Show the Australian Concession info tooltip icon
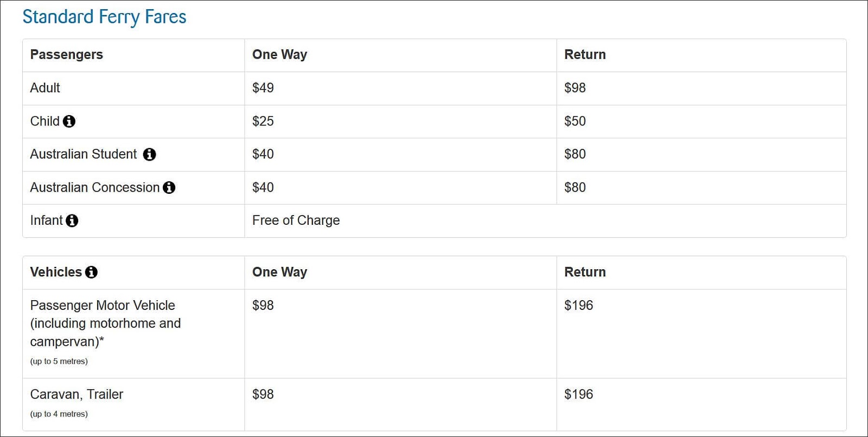This screenshot has height=437, width=868. [169, 188]
